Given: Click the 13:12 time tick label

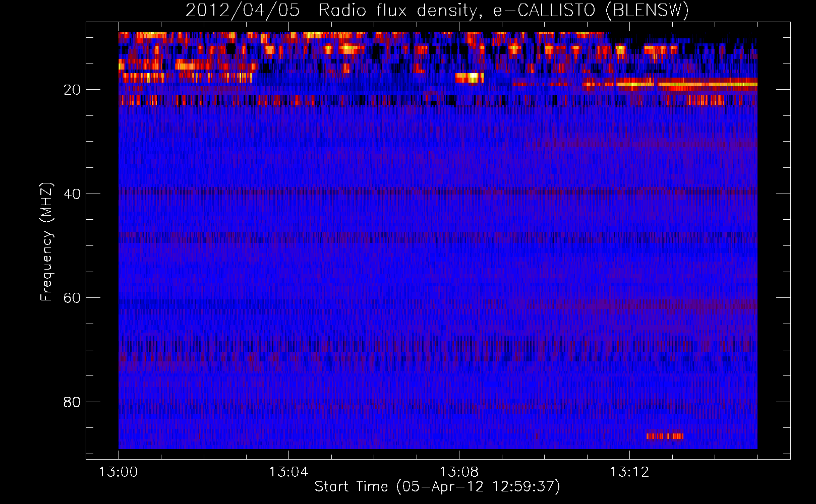Looking at the screenshot, I should click(629, 472).
